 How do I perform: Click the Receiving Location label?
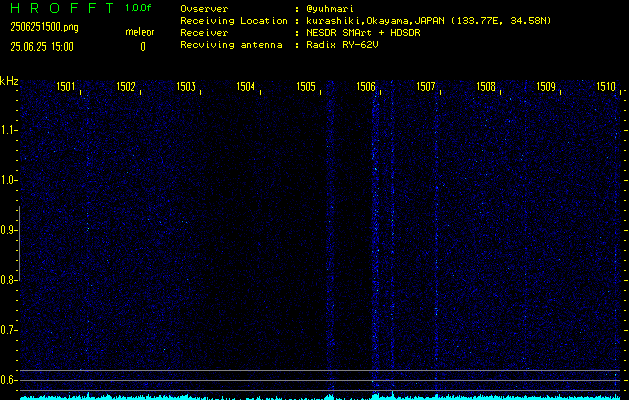coord(234,21)
